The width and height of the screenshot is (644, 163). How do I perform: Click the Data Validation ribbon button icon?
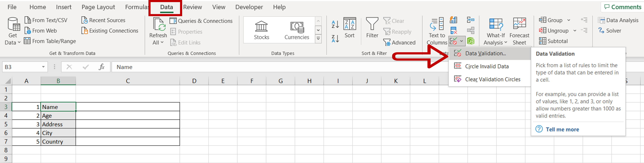453,41
